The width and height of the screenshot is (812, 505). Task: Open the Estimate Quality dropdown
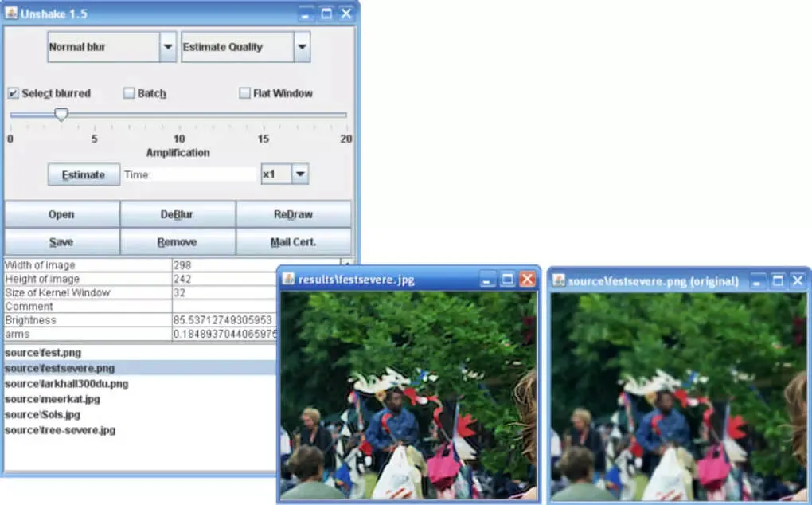[x=302, y=47]
